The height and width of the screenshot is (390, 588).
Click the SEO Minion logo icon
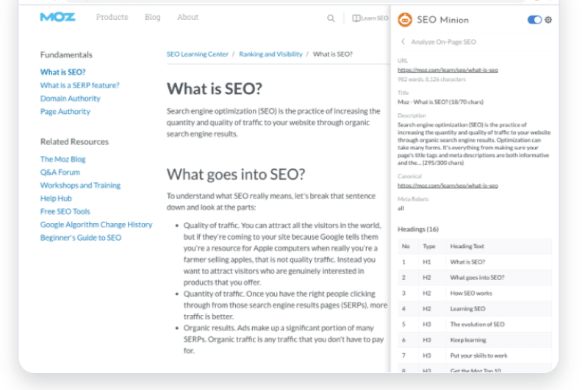405,20
